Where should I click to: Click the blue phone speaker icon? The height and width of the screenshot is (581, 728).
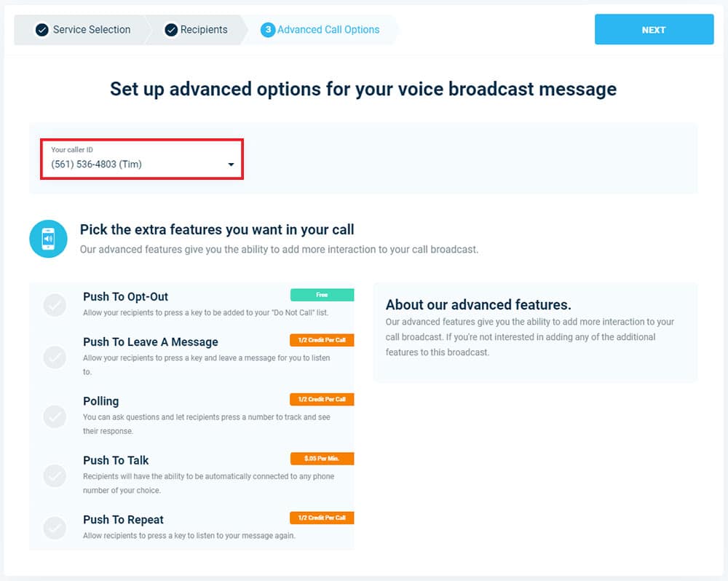pyautogui.click(x=48, y=239)
